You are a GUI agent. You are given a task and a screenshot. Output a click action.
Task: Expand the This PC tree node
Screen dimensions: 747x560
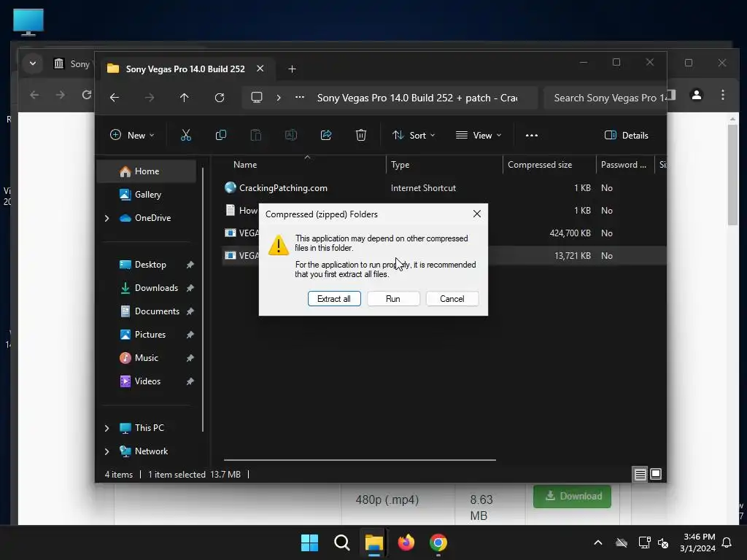pyautogui.click(x=107, y=428)
